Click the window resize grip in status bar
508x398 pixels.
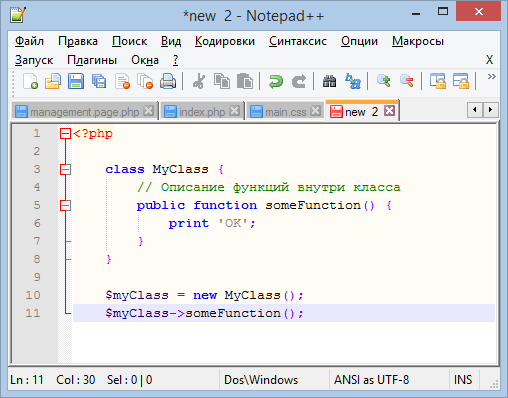[x=494, y=384]
